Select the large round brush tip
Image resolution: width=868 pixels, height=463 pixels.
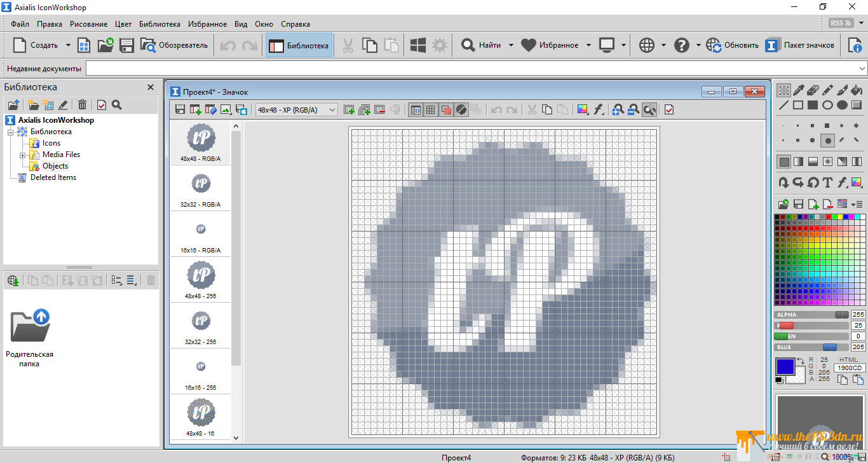(828, 141)
